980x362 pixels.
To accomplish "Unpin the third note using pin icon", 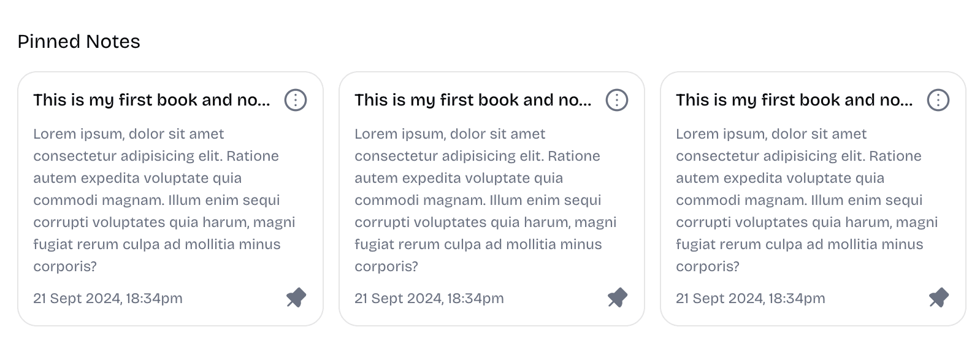I will tap(939, 298).
